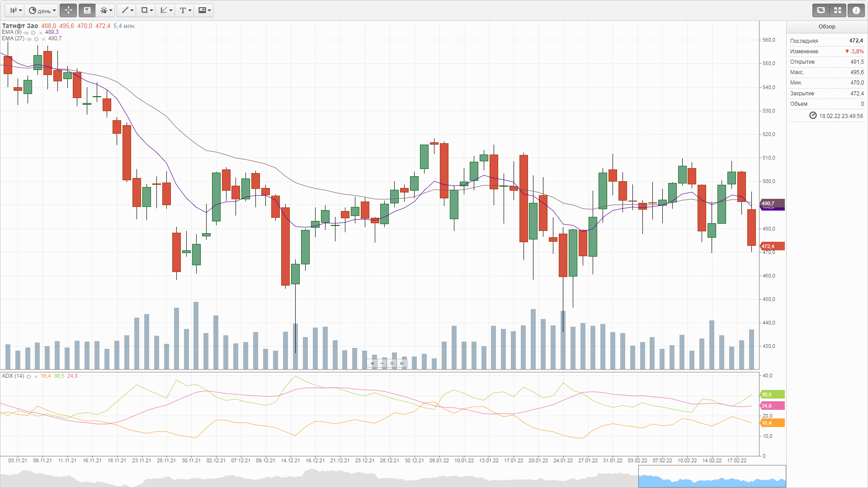Remove the EMA (27) indicator
This screenshot has width=868, height=488.
pyautogui.click(x=44, y=39)
